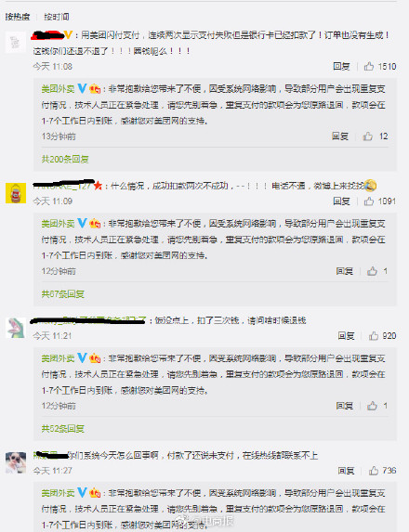Click the dinosaur avatar of third commenter
Viewport: 409px width, 532px height.
coord(16,328)
